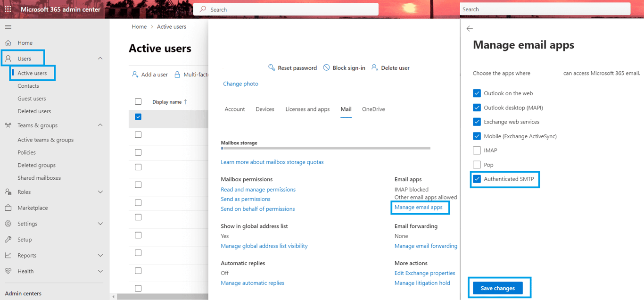Collapse the Teams & groups chevron
644x300 pixels.
pos(100,125)
